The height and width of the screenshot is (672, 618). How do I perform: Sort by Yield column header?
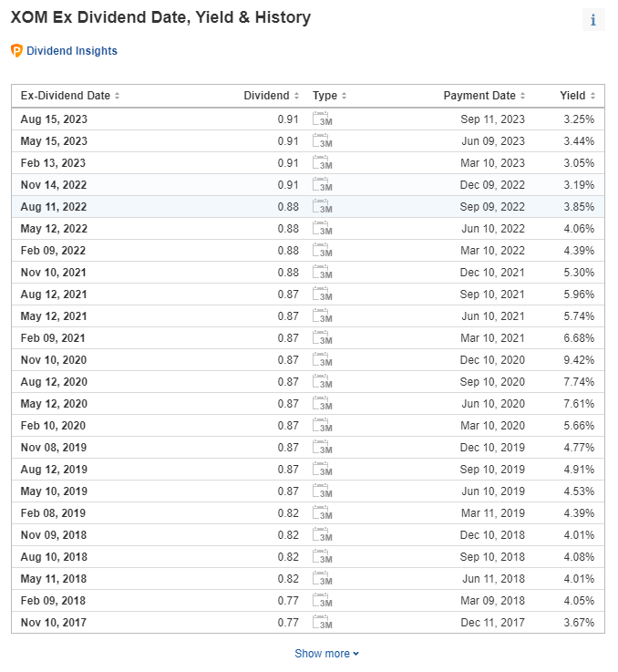pyautogui.click(x=577, y=96)
